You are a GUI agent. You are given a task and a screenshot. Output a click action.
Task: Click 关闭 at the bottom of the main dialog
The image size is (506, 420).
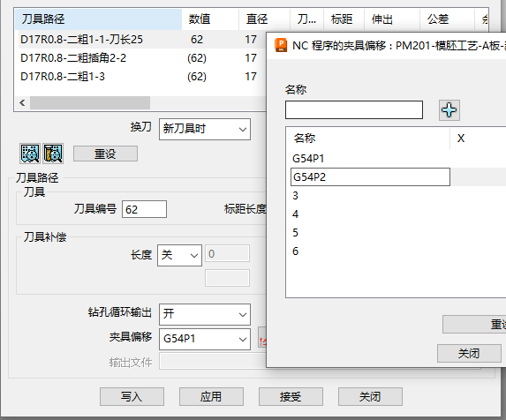pyautogui.click(x=370, y=396)
